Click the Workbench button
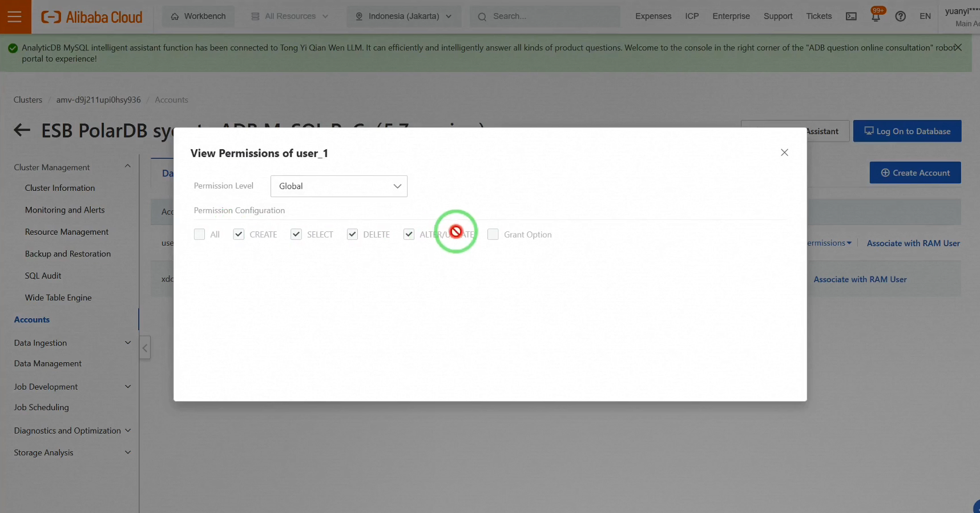 coord(199,17)
